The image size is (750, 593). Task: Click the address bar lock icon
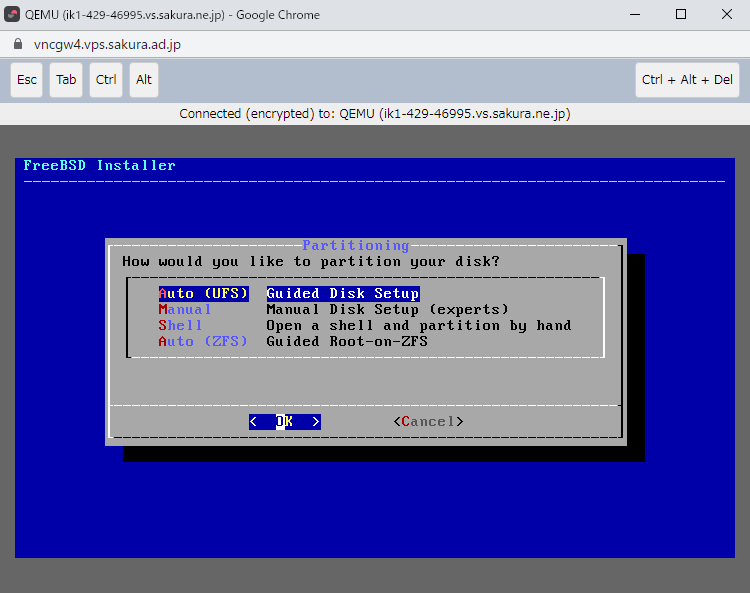click(x=16, y=45)
